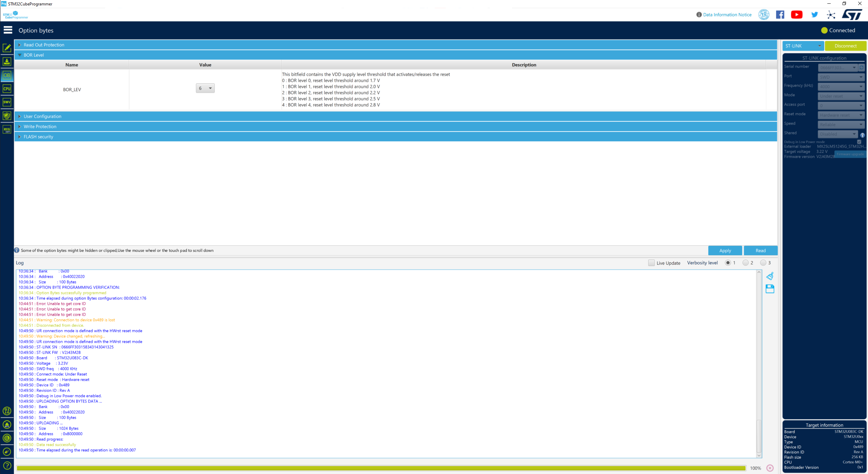Open the SWV viewer icon
Screen dimensions: 868x474
7,102
